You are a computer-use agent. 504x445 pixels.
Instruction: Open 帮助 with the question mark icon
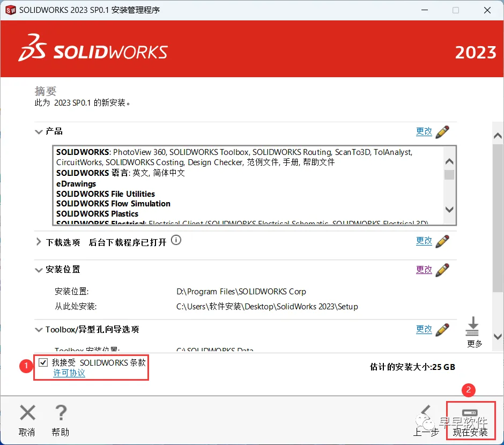pyautogui.click(x=61, y=412)
